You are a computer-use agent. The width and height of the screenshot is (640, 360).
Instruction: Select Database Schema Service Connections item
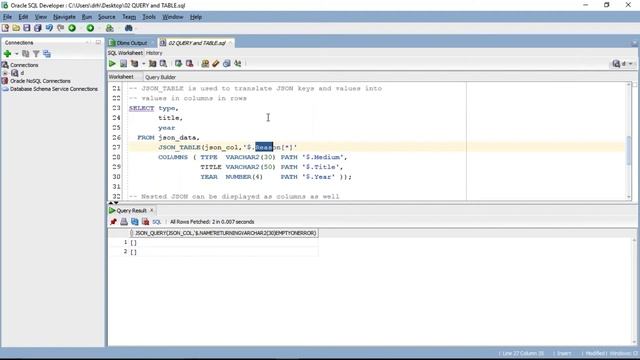[54, 89]
